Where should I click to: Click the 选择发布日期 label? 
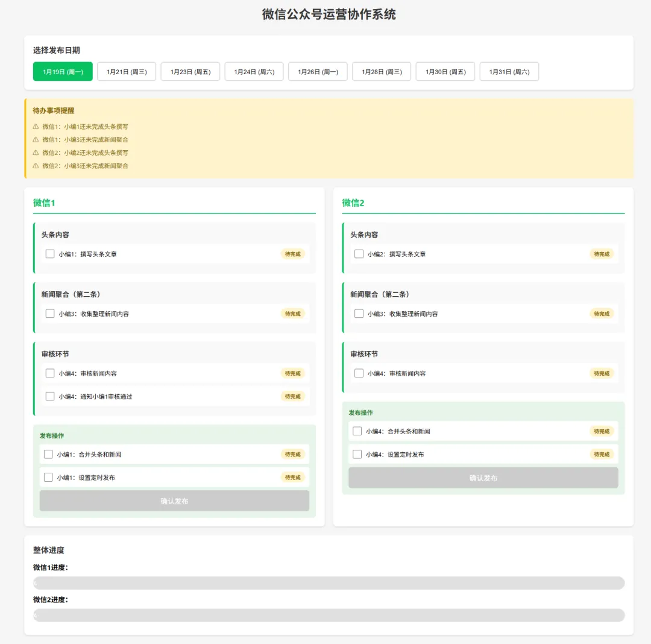(57, 50)
